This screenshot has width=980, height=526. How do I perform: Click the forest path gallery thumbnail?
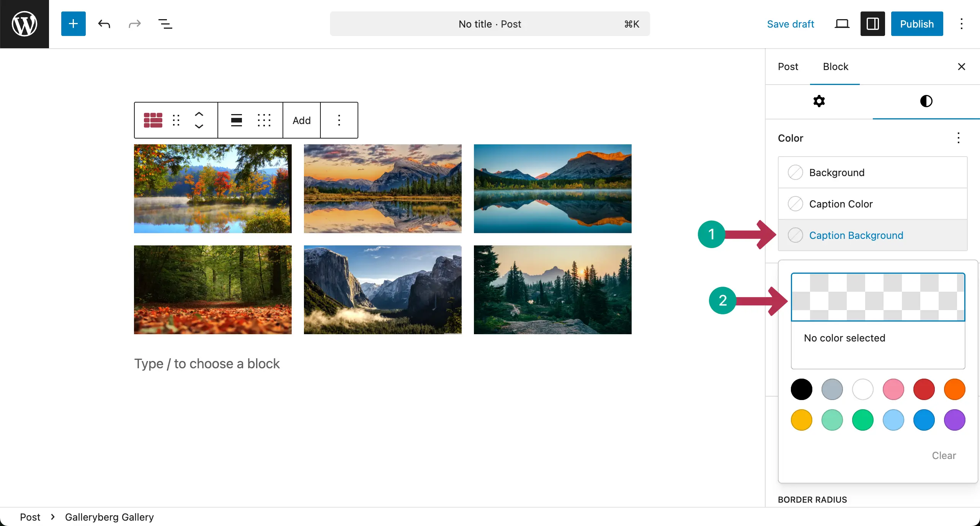(x=213, y=290)
